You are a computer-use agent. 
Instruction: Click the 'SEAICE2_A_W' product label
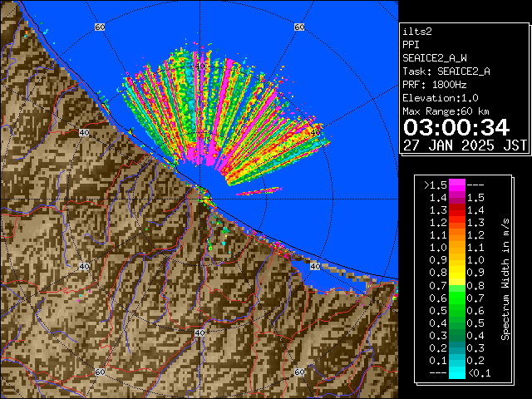435,58
